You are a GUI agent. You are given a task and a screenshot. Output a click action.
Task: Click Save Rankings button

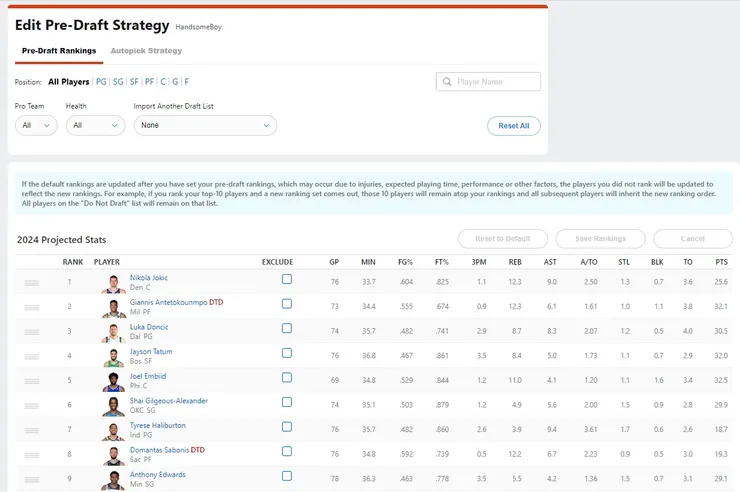pos(600,239)
